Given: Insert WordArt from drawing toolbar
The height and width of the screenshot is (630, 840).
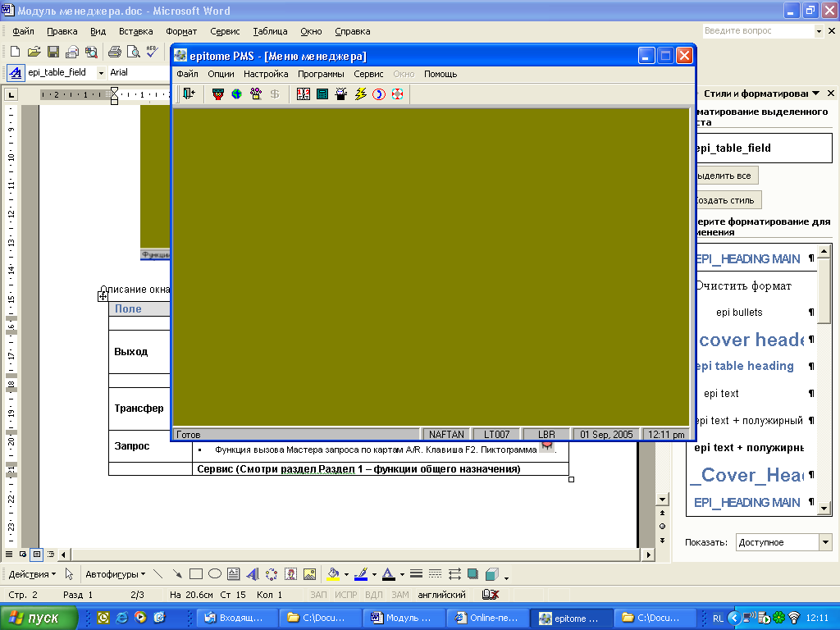Looking at the screenshot, I should click(253, 574).
